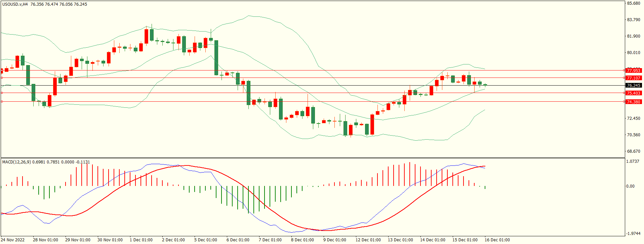Screen dimensions: 644x244
Task: Click the 1.0737 MACD scale value
Action: [633, 161]
